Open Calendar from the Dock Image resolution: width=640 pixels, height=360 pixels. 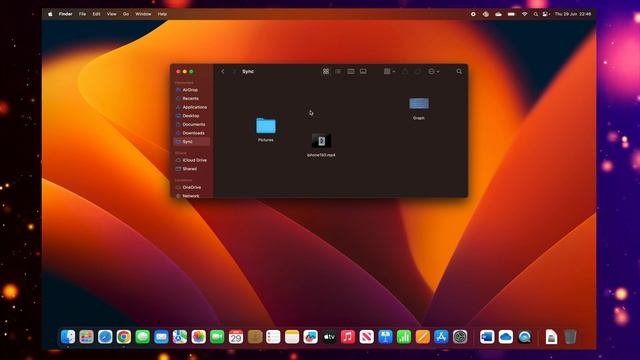[x=236, y=337]
